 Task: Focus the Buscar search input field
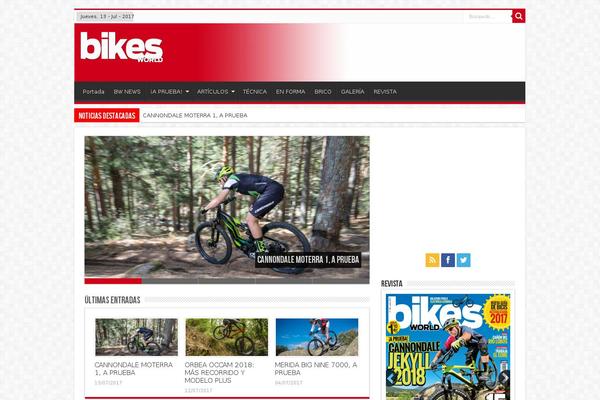[488, 16]
